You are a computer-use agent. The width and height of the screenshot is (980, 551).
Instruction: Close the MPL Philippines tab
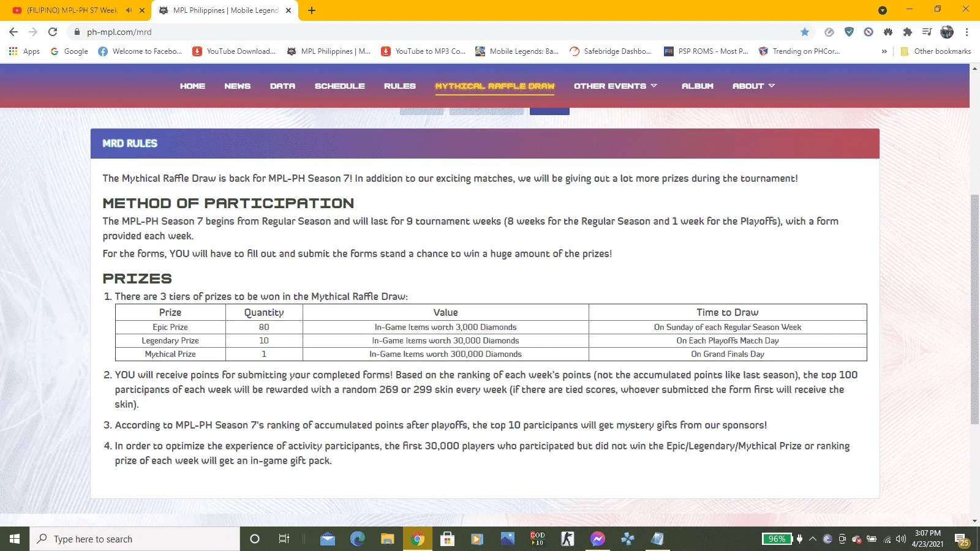tap(288, 10)
